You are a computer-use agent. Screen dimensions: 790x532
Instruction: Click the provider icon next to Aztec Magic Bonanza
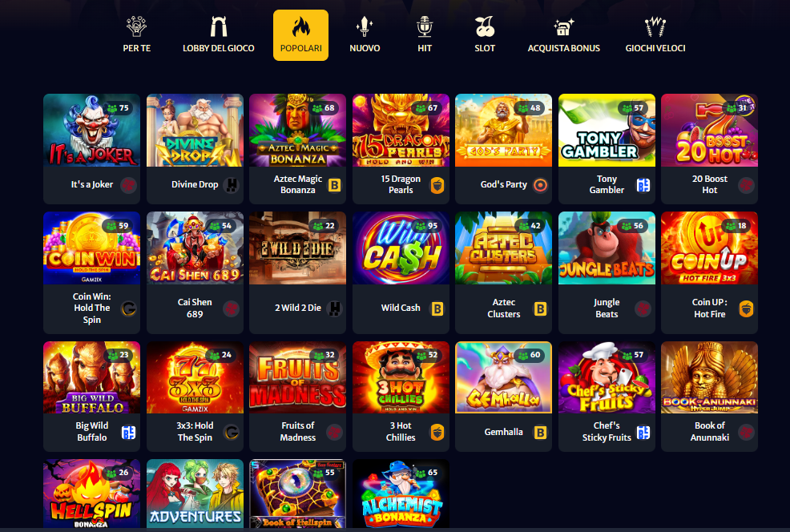click(335, 185)
